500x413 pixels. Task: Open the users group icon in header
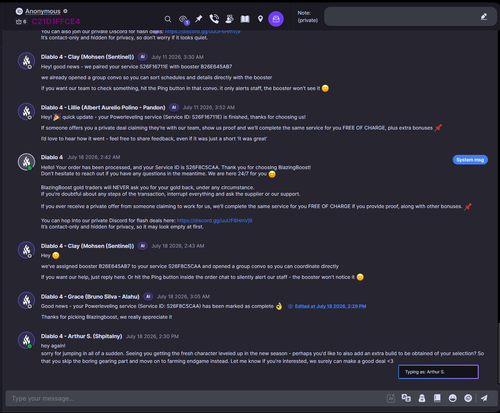[229, 19]
